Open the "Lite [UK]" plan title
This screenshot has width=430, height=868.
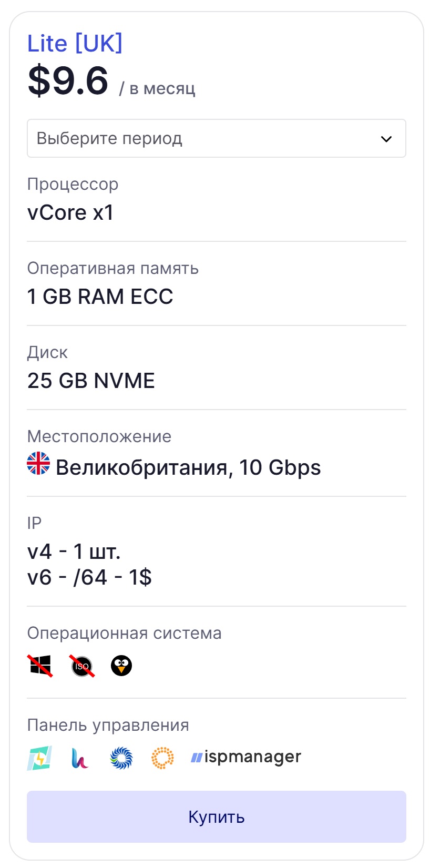[x=75, y=43]
